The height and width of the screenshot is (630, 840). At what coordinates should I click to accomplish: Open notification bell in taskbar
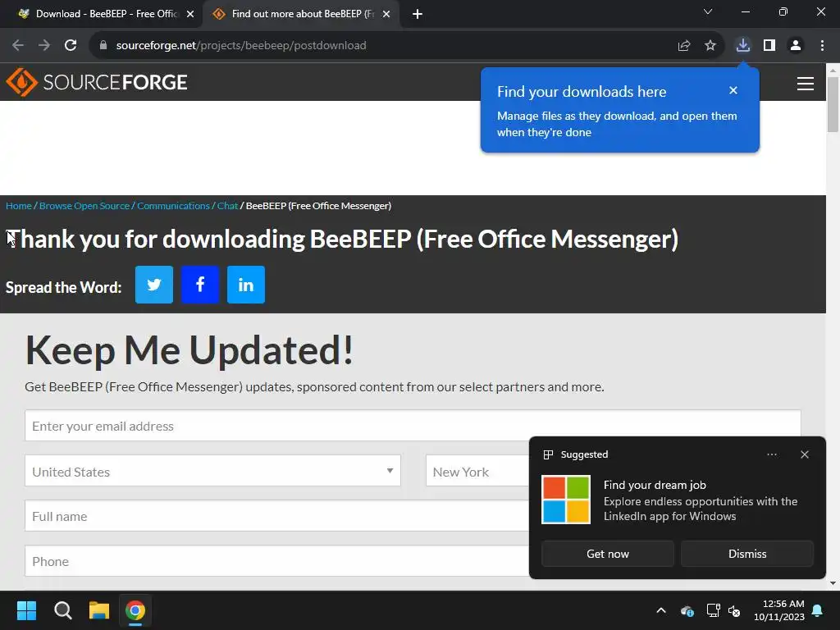[818, 610]
